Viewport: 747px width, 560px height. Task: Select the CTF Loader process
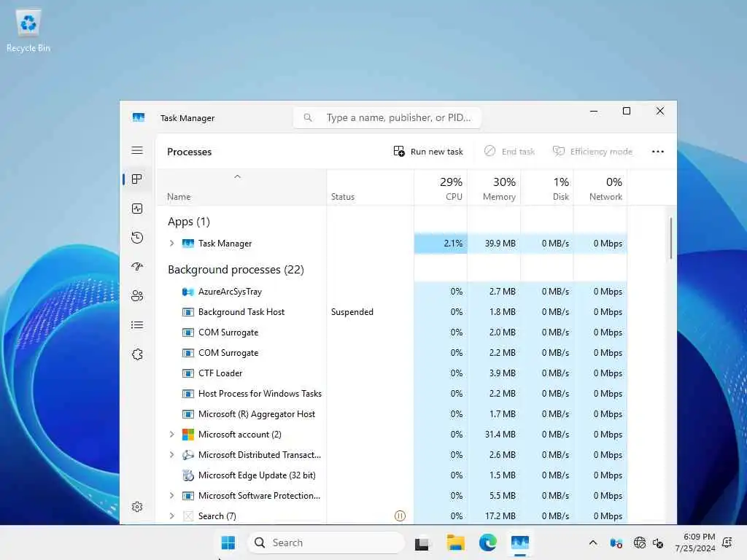point(392,373)
